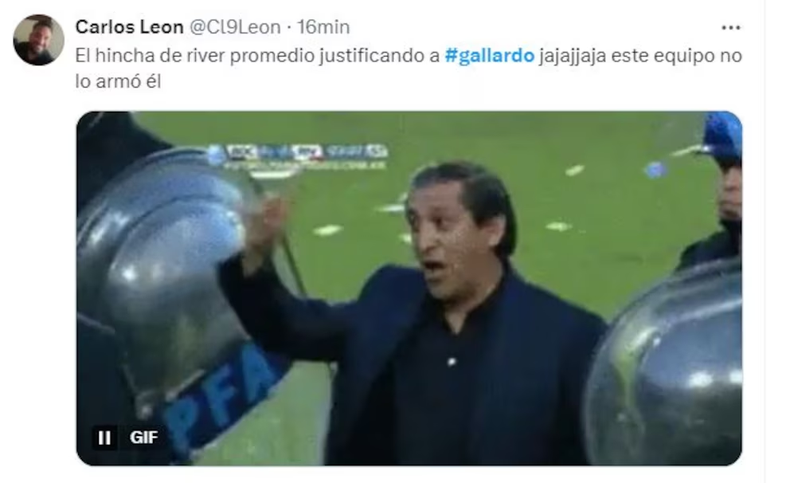Pause the playing GIF
The height and width of the screenshot is (483, 790).
pos(104,438)
